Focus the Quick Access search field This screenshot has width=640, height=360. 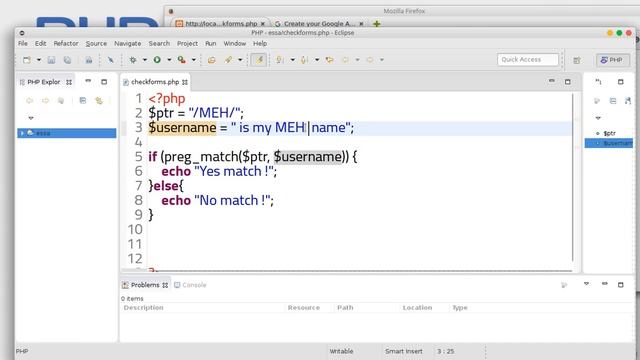pyautogui.click(x=528, y=60)
